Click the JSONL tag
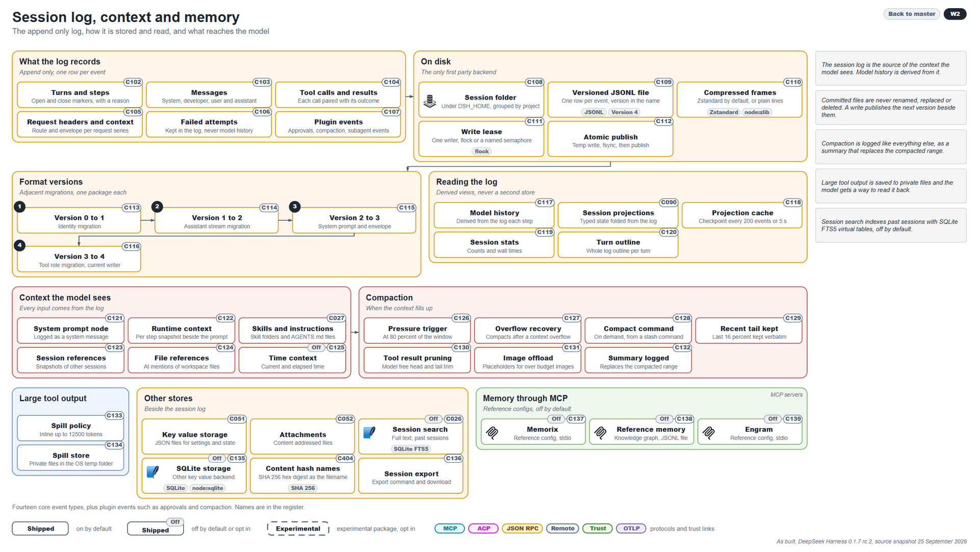The image size is (980, 552). tap(594, 112)
